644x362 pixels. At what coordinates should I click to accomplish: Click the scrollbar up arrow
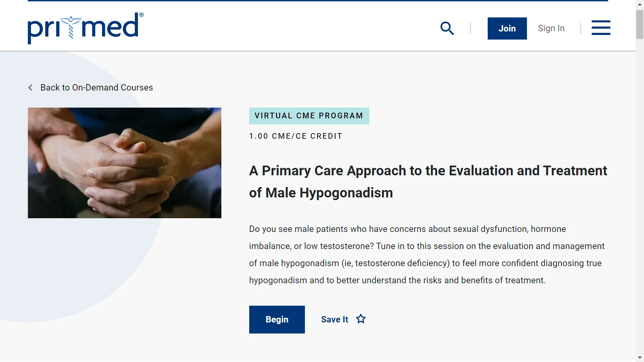pyautogui.click(x=640, y=4)
